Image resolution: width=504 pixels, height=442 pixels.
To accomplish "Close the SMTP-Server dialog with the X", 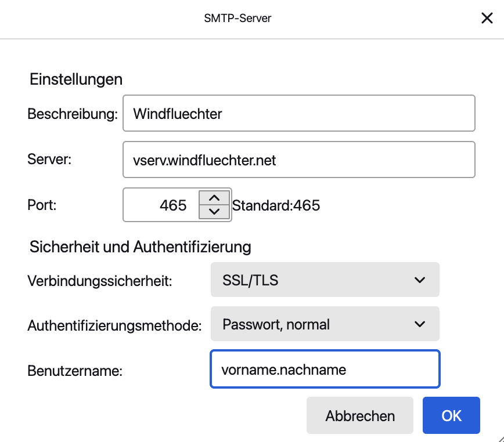I will (487, 19).
